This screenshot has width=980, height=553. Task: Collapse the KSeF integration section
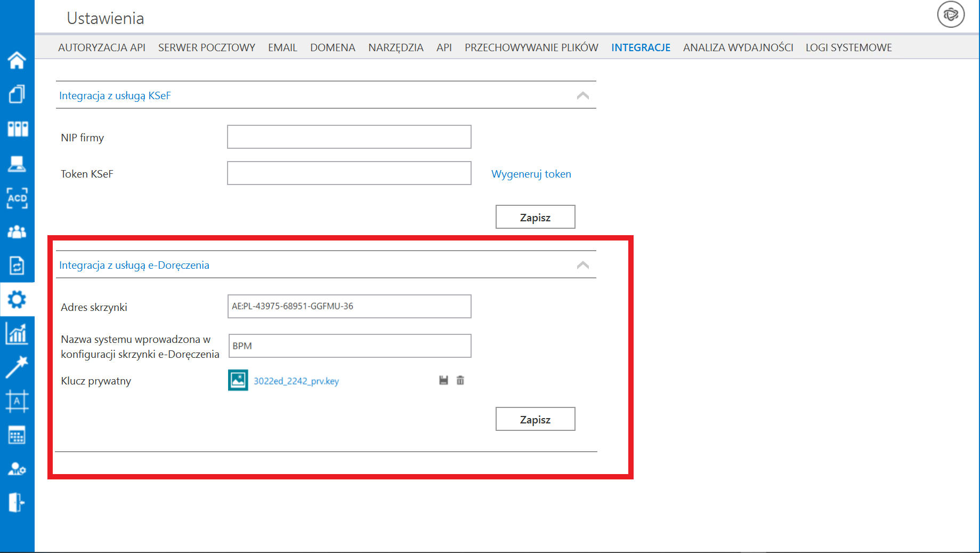pyautogui.click(x=582, y=96)
